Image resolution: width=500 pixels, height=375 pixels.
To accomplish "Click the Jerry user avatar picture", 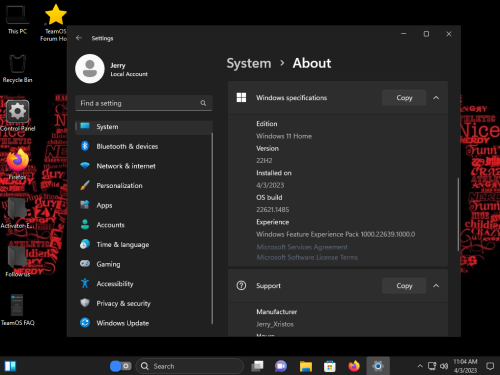I will 90,69.
